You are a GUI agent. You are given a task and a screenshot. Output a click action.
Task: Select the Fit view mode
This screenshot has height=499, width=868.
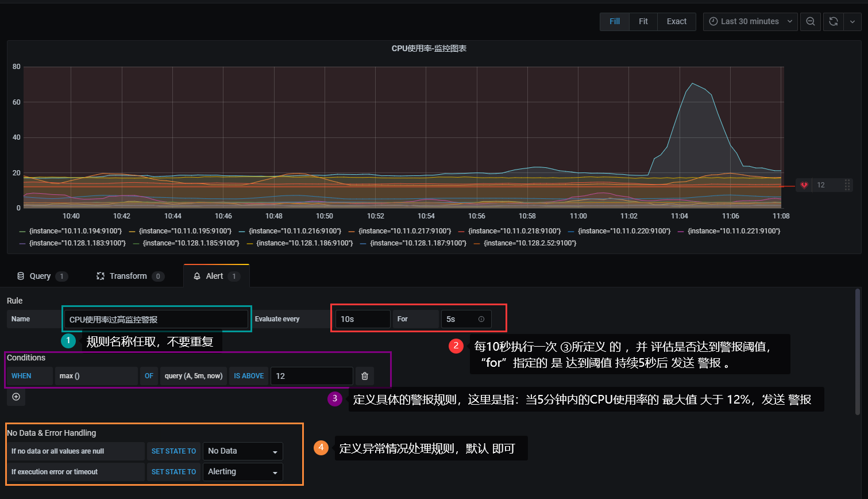point(643,21)
